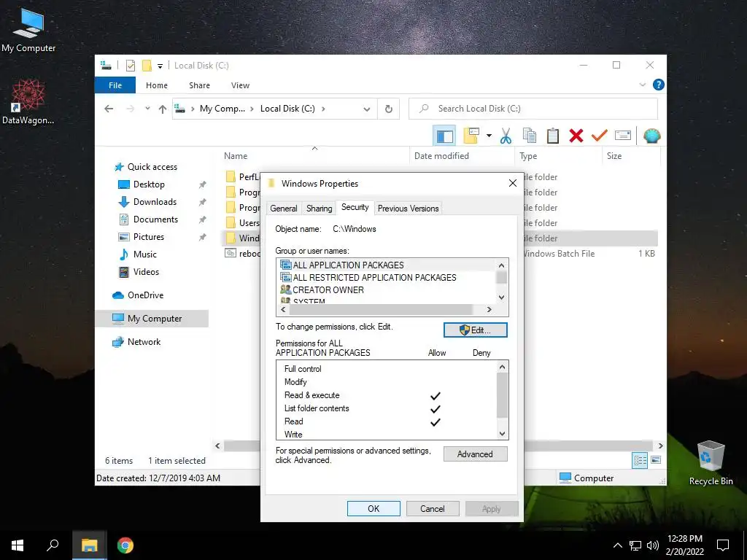Expand the ribbon with the chevron

(x=642, y=85)
